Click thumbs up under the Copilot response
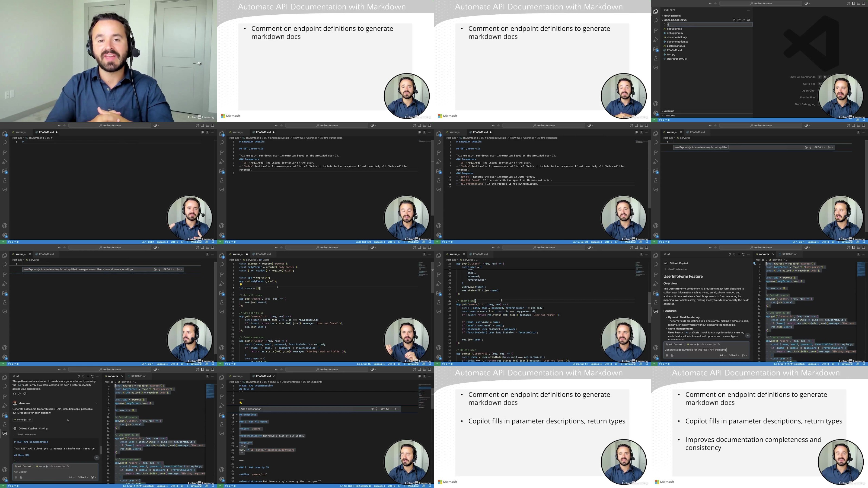Screen dimensions: 868x488 click(20, 394)
